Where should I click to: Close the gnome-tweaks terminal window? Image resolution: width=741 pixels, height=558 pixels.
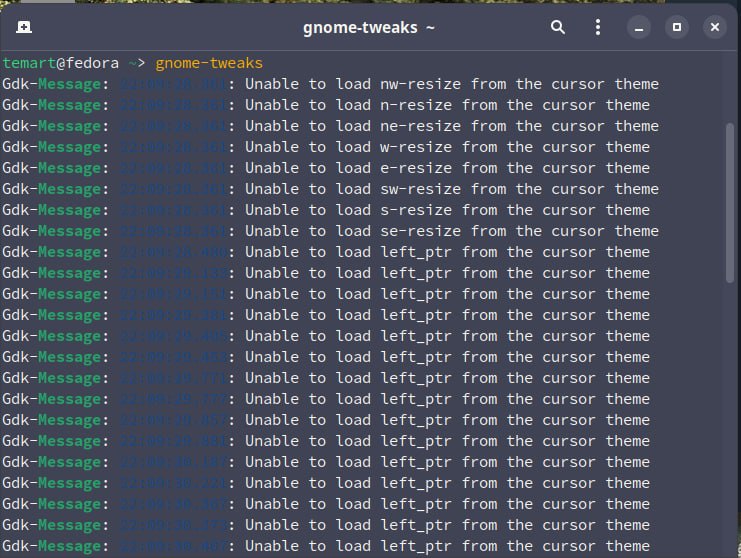(x=715, y=27)
